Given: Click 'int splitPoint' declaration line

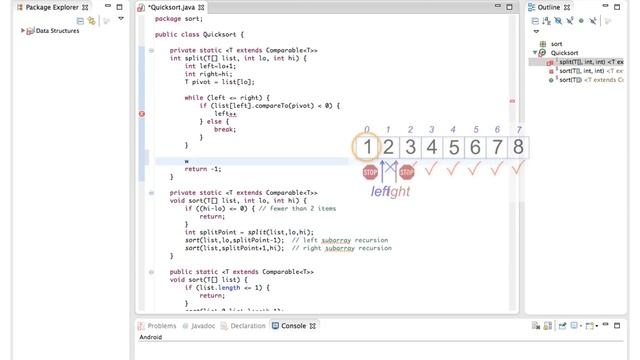Looking at the screenshot, I should click(249, 232).
